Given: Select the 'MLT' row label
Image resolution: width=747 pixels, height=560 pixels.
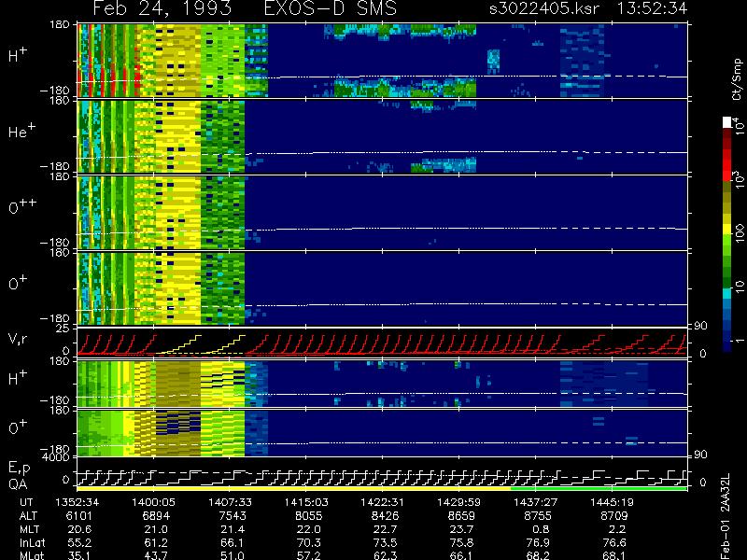Looking at the screenshot, I should coord(30,529).
